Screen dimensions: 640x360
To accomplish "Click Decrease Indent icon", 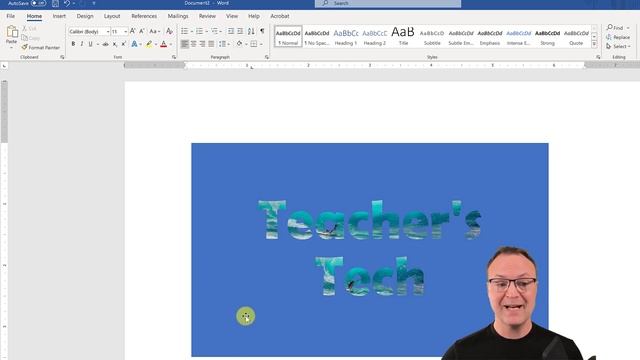I will (231, 31).
